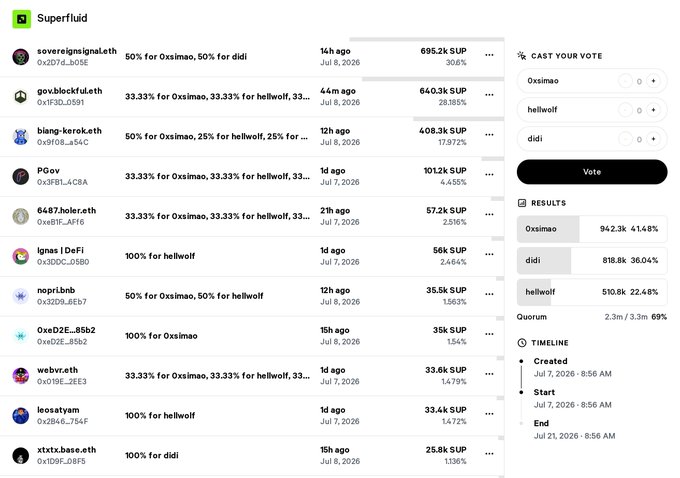680x478 pixels.
Task: Click biang-kerok.eth blue avatar
Action: (20, 137)
